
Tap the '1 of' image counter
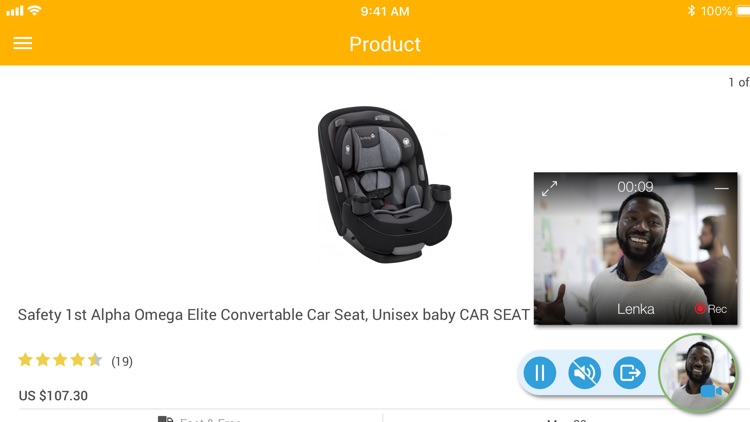[739, 82]
